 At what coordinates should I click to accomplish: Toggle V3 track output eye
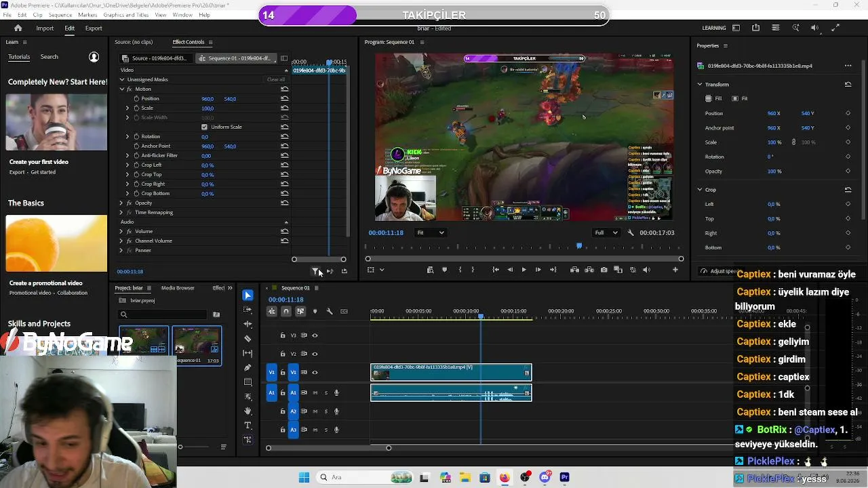pos(315,335)
